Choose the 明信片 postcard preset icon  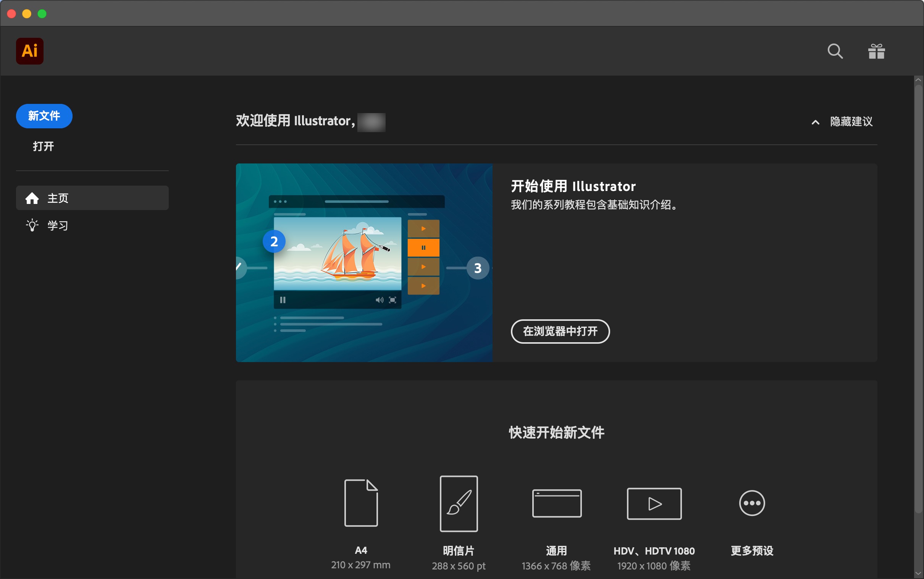459,503
